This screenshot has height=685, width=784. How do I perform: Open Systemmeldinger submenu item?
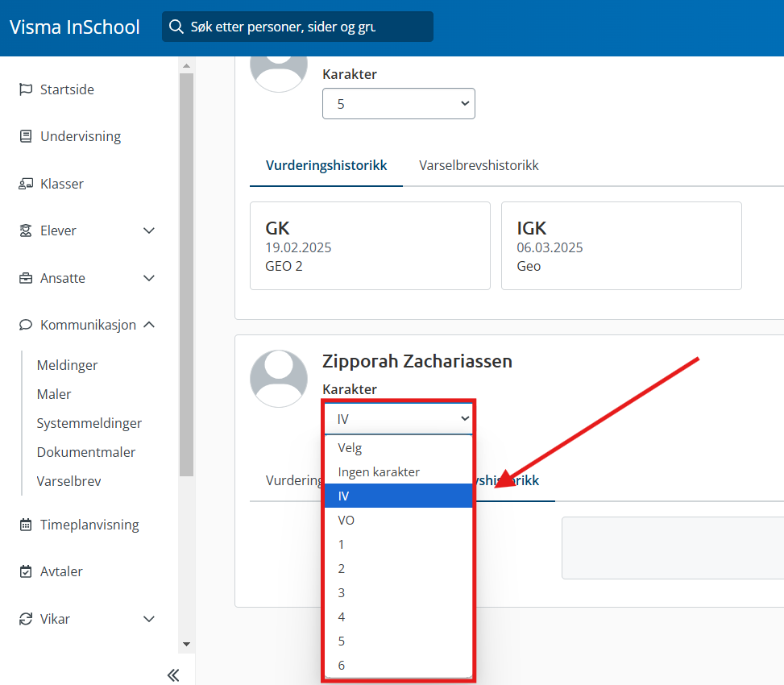[x=89, y=423]
